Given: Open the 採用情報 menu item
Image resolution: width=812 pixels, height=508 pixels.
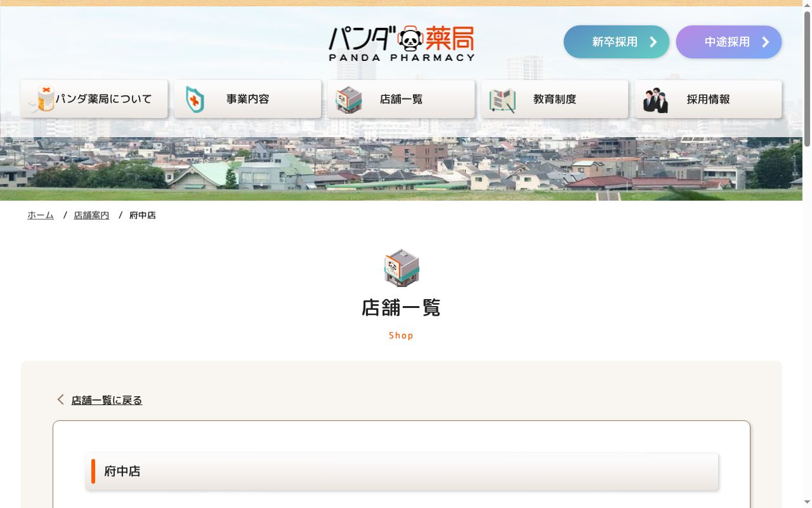Looking at the screenshot, I should coord(708,99).
